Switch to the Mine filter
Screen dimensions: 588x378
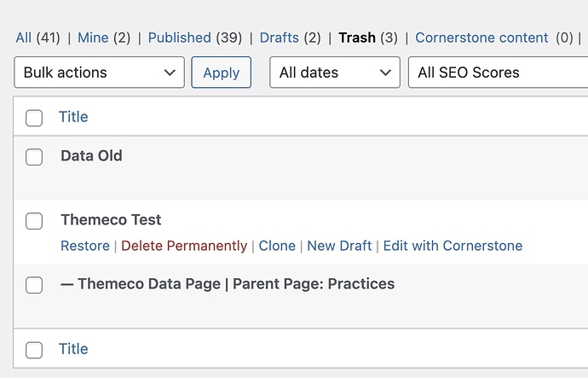click(92, 38)
